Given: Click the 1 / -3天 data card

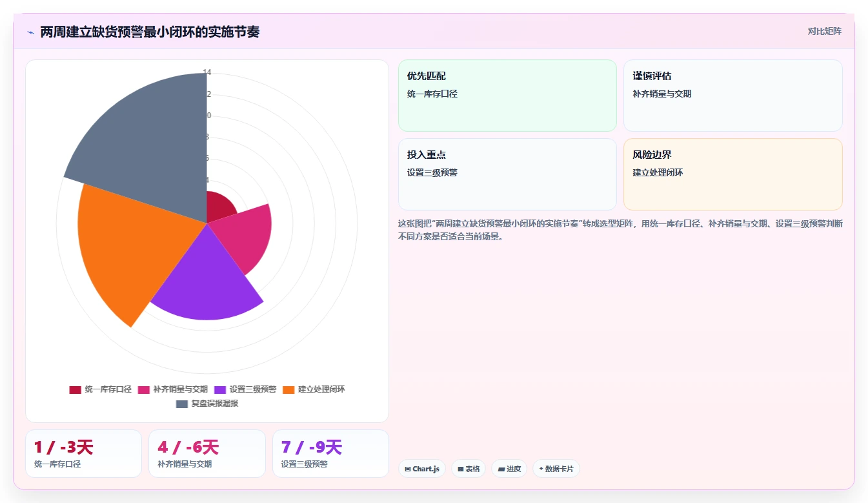Looking at the screenshot, I should click(x=83, y=453).
